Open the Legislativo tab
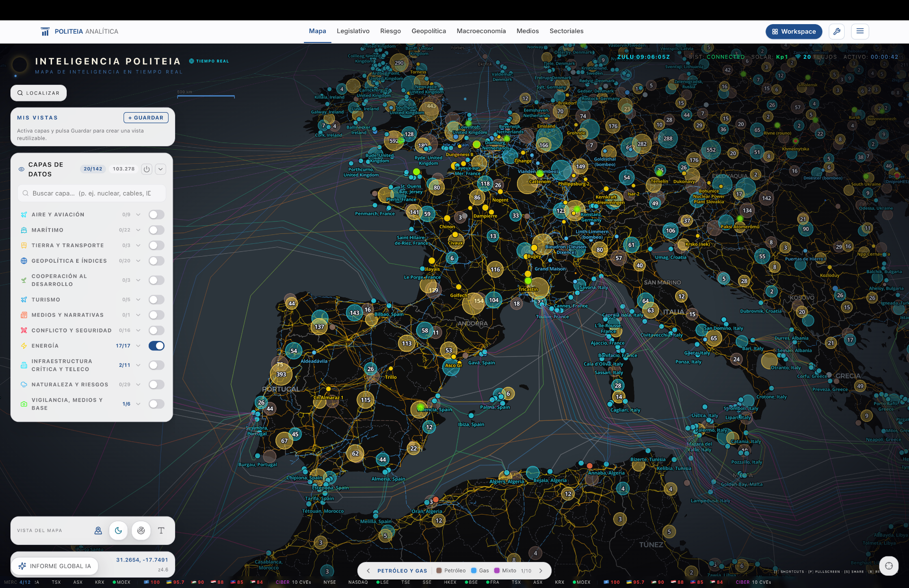Image resolution: width=909 pixels, height=588 pixels. coord(353,31)
